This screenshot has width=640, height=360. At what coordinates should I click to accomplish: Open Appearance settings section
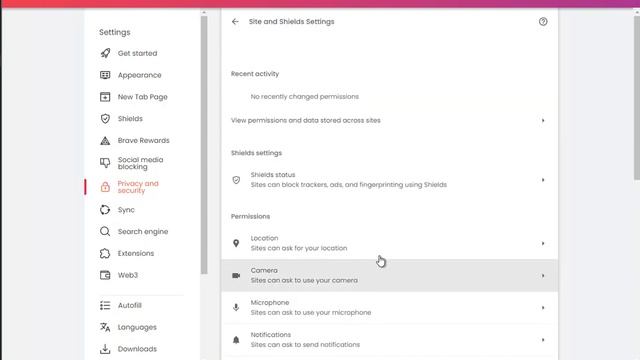(140, 75)
